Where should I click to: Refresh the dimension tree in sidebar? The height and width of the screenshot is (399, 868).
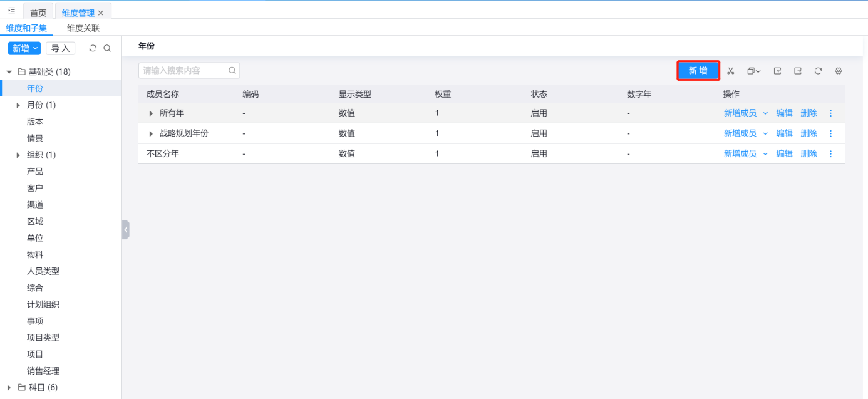[93, 48]
